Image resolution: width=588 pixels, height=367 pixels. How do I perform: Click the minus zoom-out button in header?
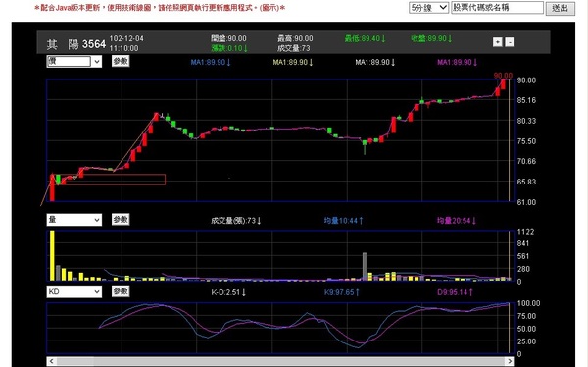pyautogui.click(x=510, y=42)
